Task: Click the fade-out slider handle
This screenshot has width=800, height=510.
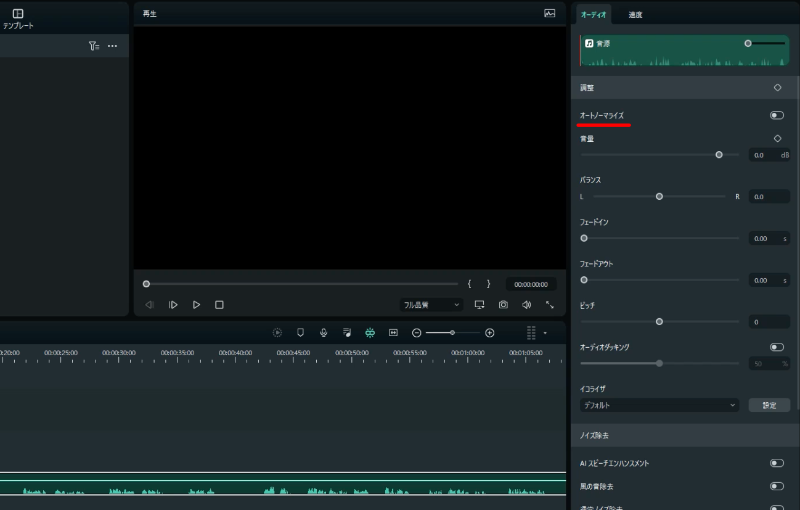Action: click(584, 280)
